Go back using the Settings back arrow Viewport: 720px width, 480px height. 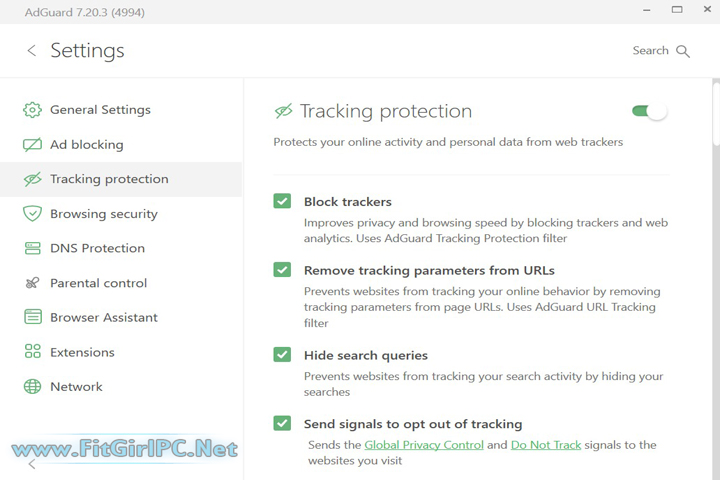pos(32,51)
